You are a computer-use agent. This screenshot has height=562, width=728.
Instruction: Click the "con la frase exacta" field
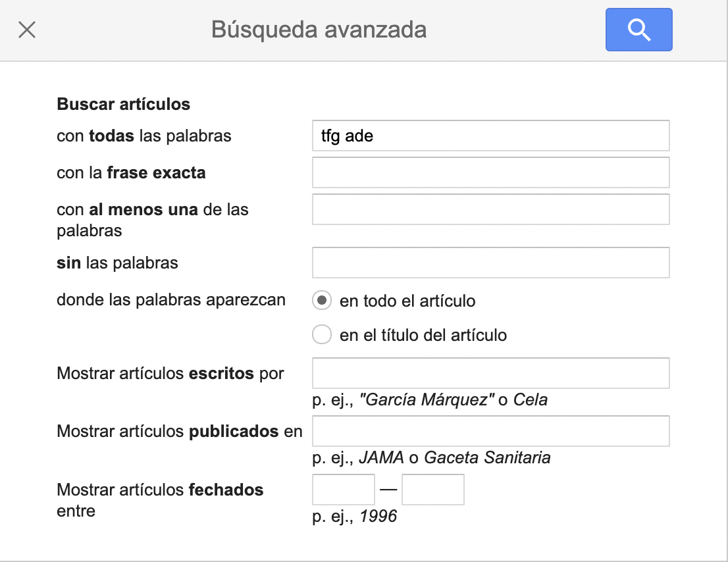(x=490, y=172)
